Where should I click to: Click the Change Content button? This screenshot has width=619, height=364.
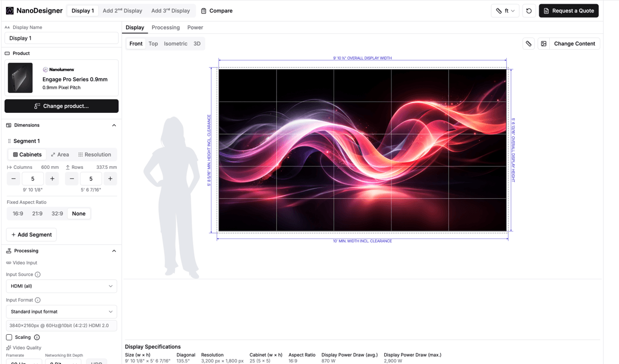574,43
